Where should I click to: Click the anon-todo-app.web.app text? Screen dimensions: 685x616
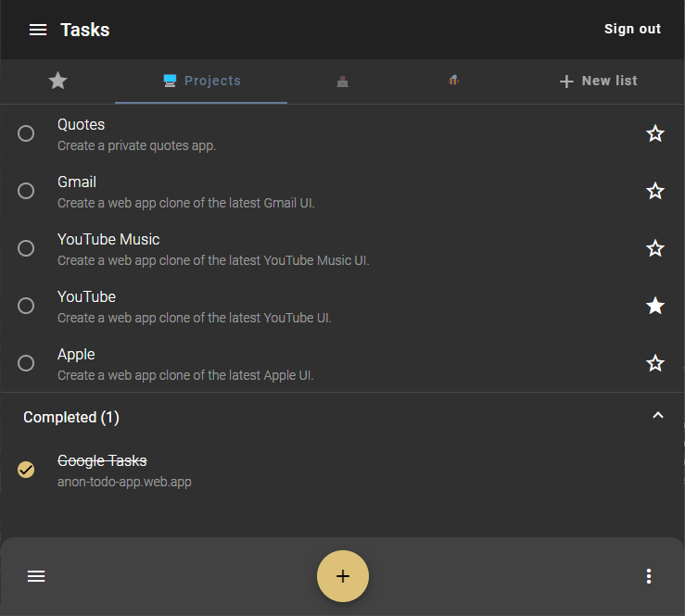click(124, 482)
